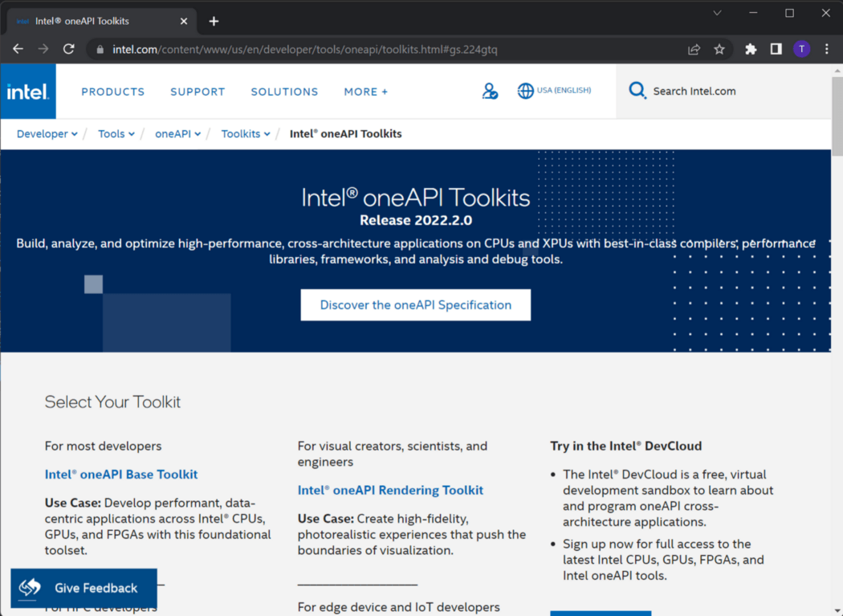View site security lock information

tap(100, 50)
